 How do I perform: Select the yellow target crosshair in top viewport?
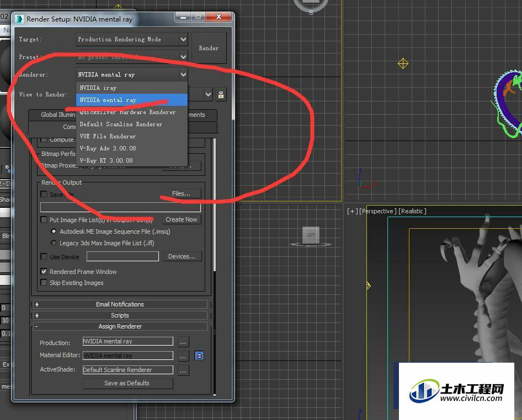tap(403, 63)
